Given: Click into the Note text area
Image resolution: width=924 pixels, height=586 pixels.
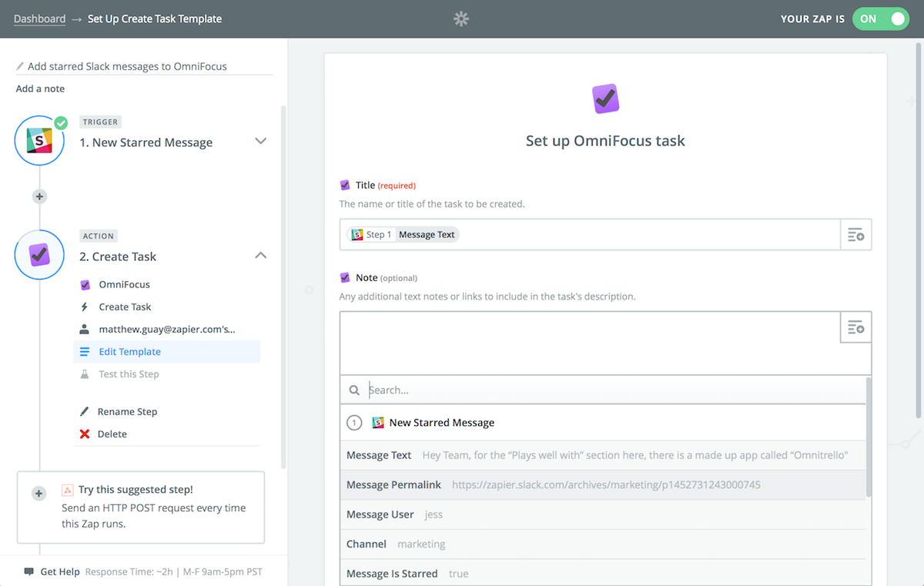Looking at the screenshot, I should tap(590, 343).
